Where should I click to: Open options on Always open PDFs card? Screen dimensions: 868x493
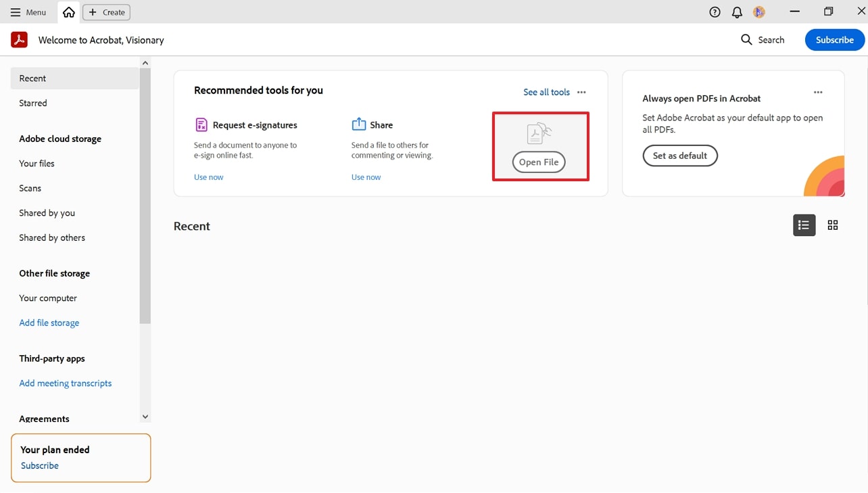point(818,92)
